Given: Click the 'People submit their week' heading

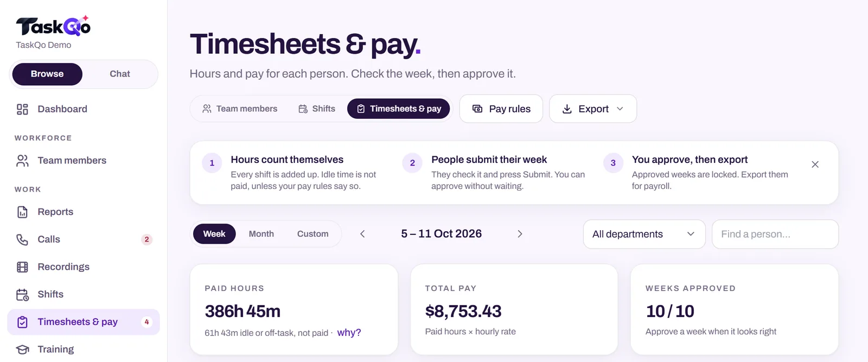Looking at the screenshot, I should [489, 160].
